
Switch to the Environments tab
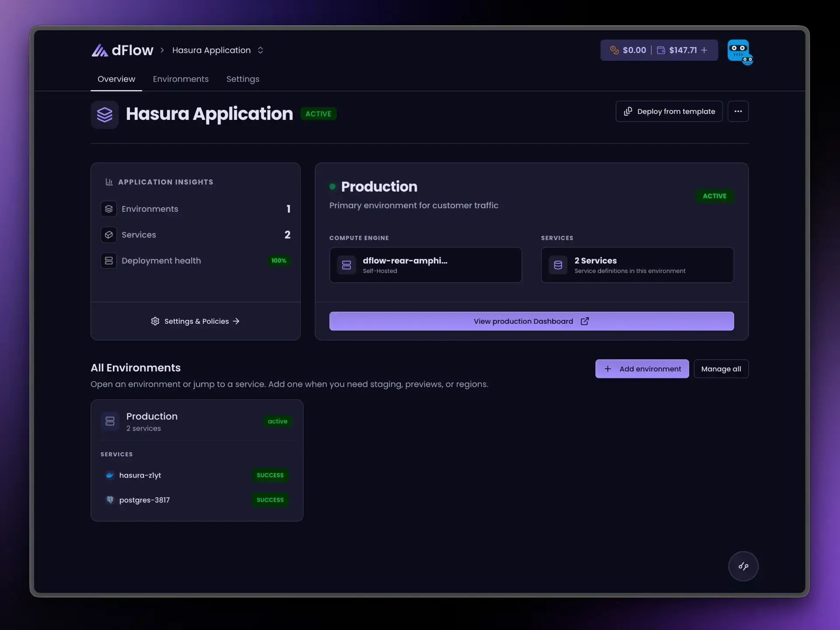point(181,79)
